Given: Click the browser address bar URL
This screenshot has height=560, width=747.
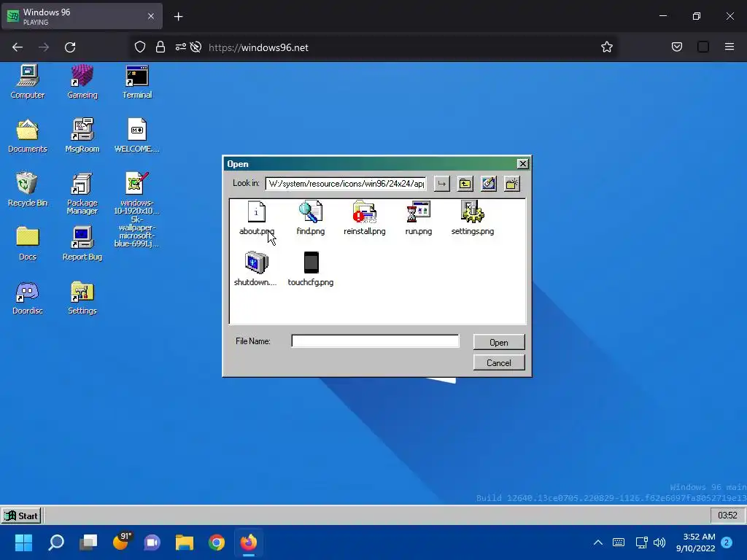Looking at the screenshot, I should [x=259, y=47].
